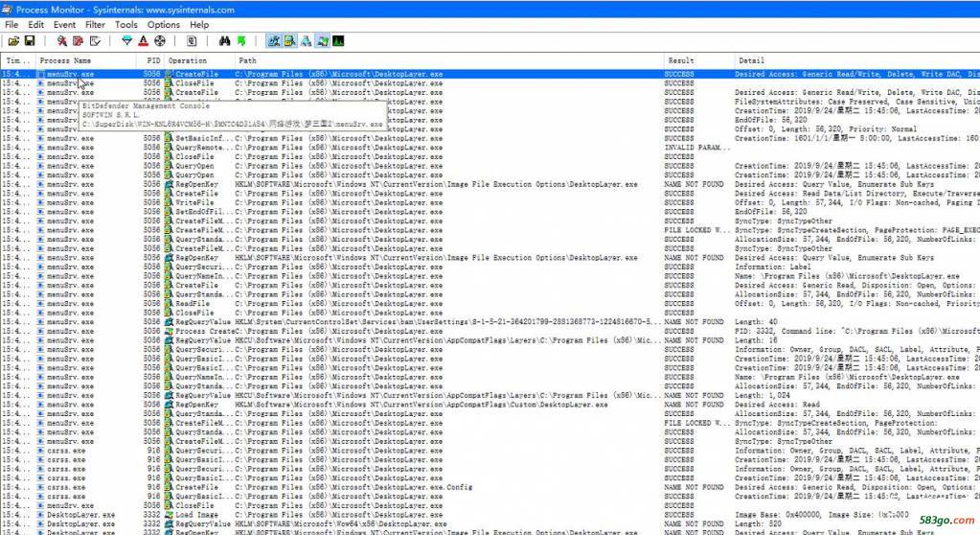
Task: Click the Open file toolbar icon
Action: [13, 41]
